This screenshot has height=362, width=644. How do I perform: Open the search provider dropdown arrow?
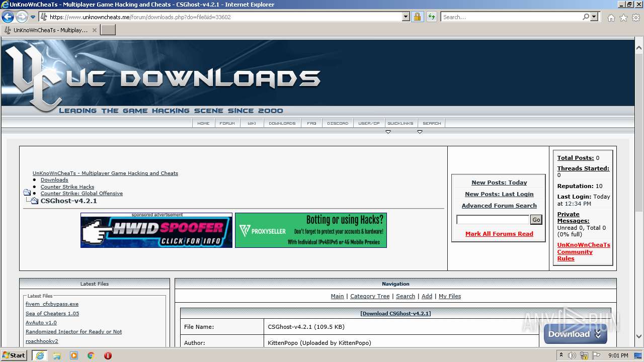[x=594, y=17]
